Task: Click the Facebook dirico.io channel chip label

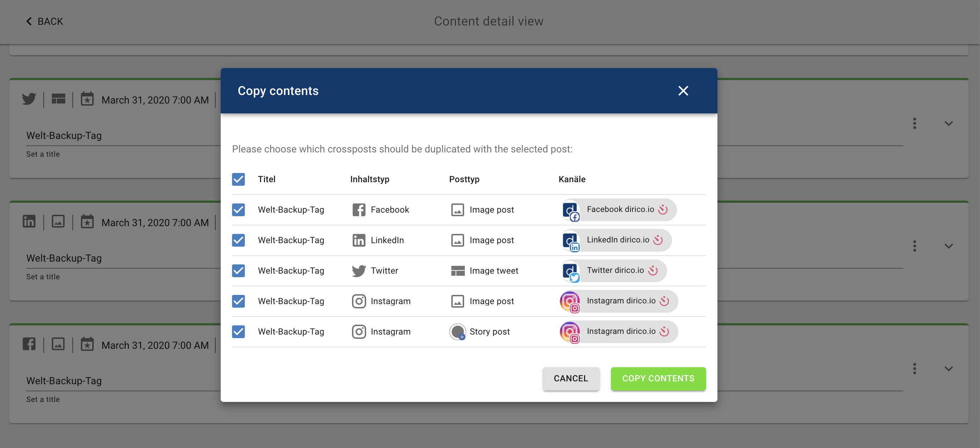Action: coord(621,209)
